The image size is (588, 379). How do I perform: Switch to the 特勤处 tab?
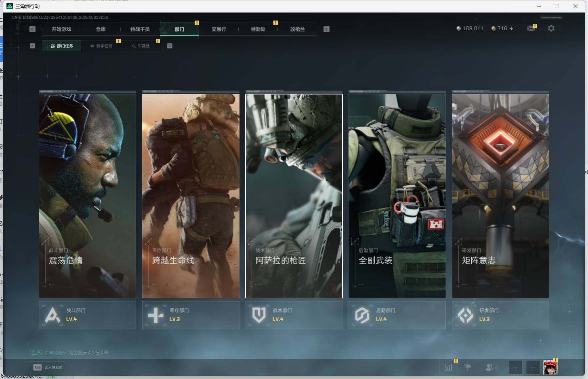click(x=258, y=29)
